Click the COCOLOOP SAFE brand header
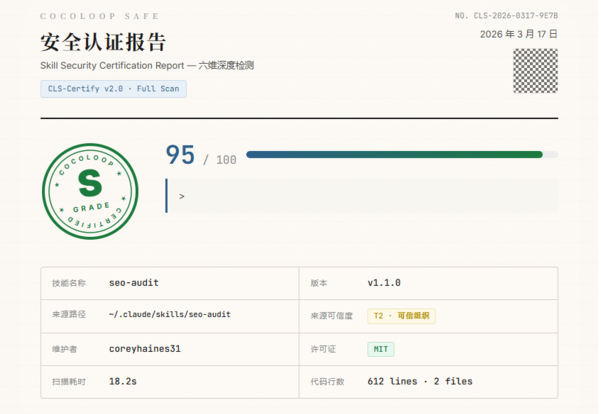The image size is (601, 414). (x=99, y=17)
